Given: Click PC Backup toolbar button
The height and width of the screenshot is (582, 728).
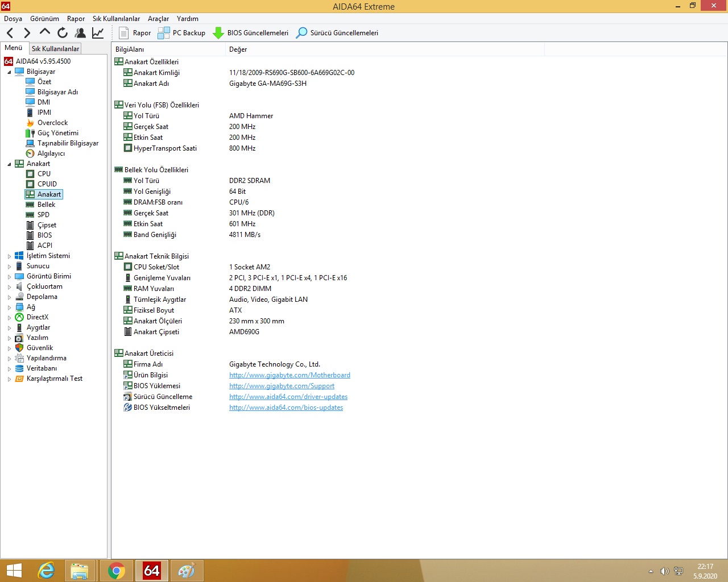Looking at the screenshot, I should 181,33.
